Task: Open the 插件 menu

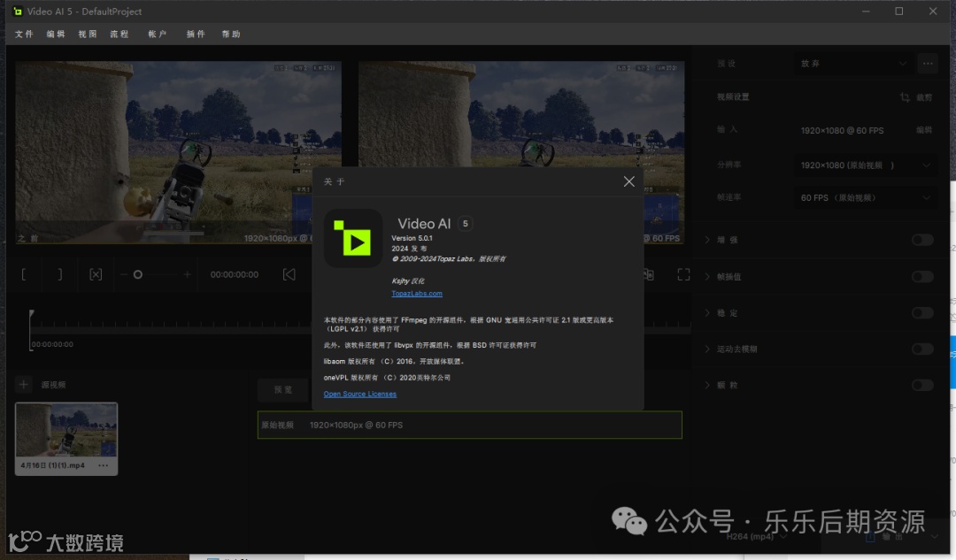Action: click(196, 35)
